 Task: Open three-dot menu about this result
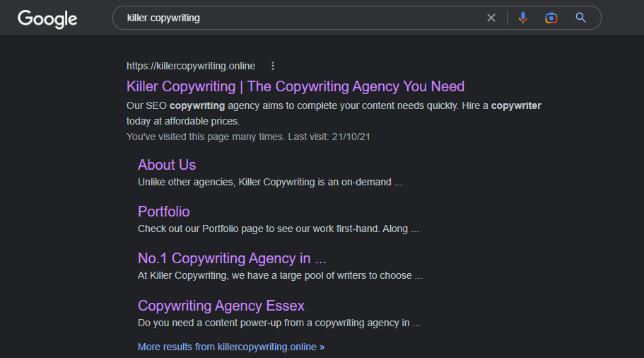tap(273, 66)
